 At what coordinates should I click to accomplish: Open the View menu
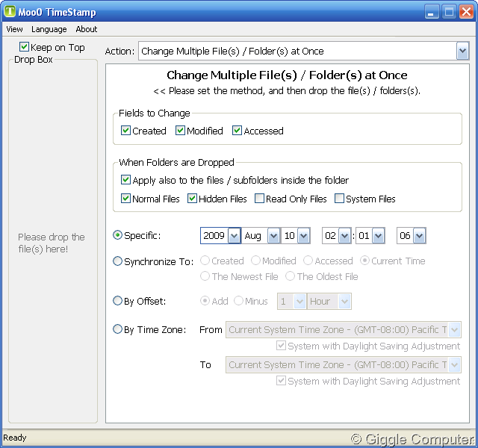tap(14, 29)
